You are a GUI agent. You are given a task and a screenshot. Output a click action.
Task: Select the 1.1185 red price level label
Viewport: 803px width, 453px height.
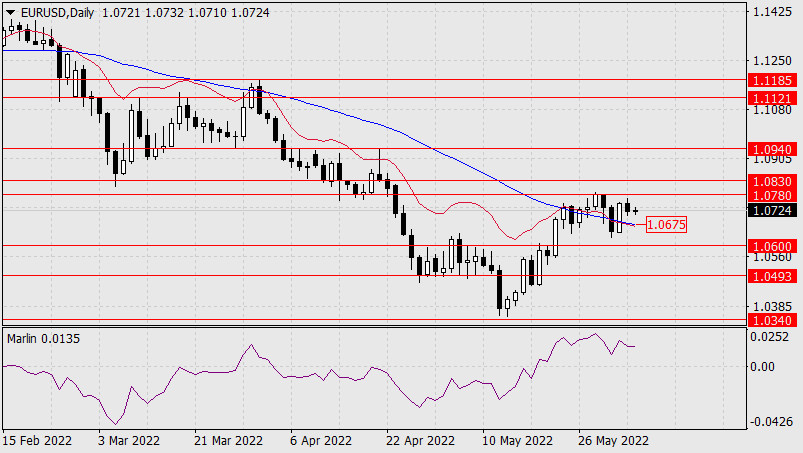click(x=772, y=80)
